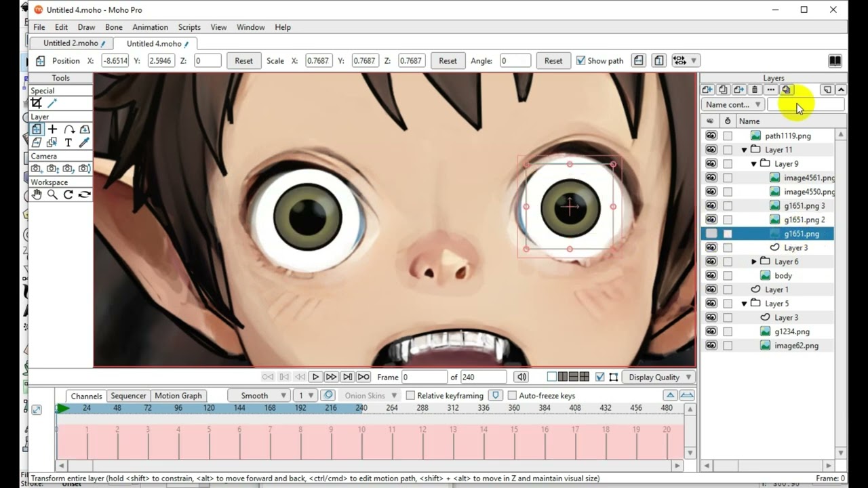Select the Text tool in Layer tools
Screen dimensions: 868x488
[x=68, y=142]
